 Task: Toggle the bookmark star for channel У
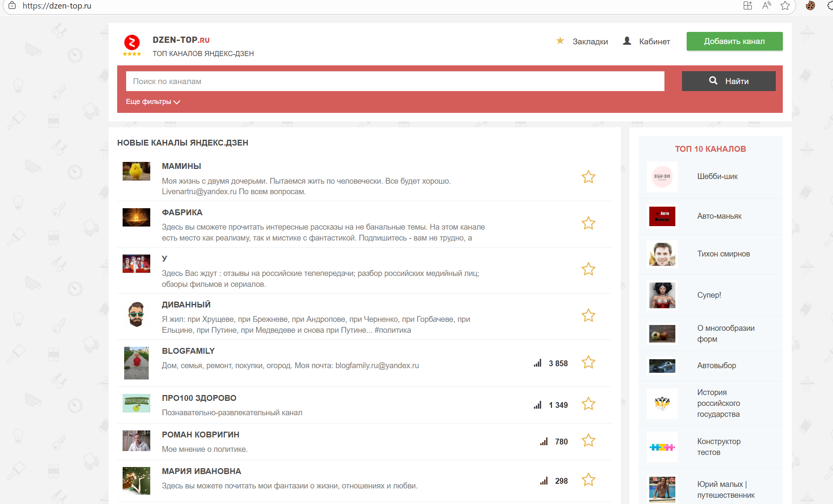pyautogui.click(x=588, y=269)
